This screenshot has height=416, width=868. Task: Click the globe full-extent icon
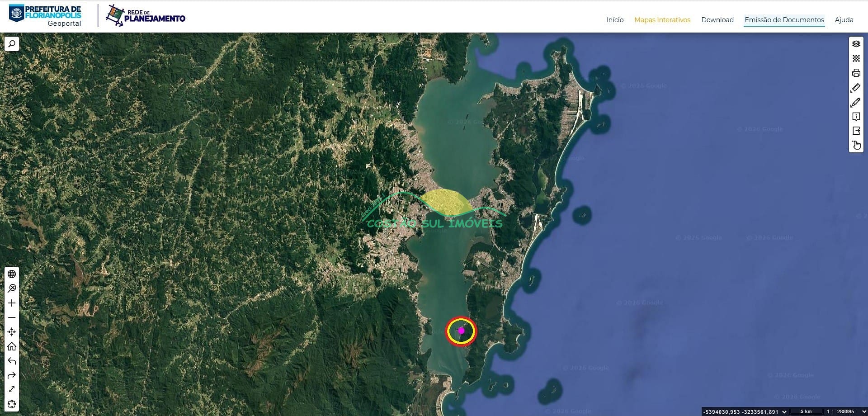point(12,274)
